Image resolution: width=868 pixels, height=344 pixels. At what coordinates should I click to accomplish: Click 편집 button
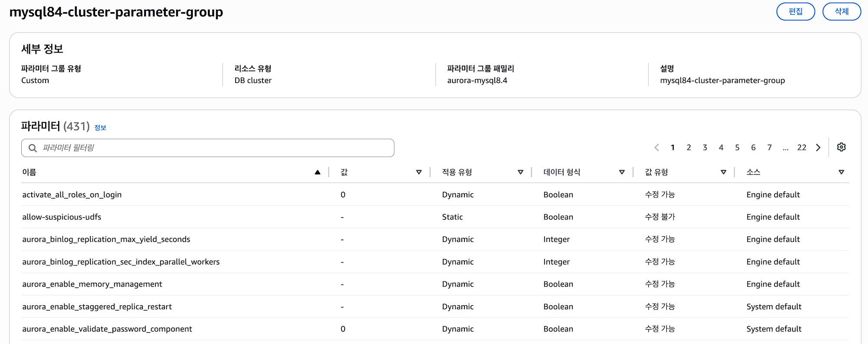coord(796,11)
